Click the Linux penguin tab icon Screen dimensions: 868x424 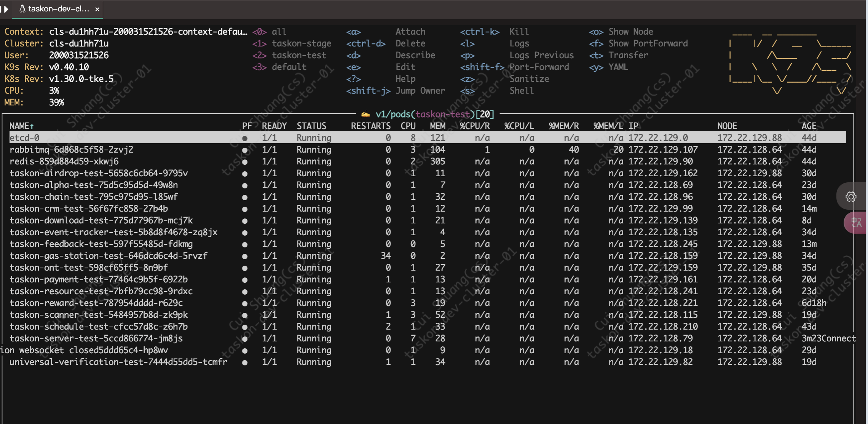22,9
